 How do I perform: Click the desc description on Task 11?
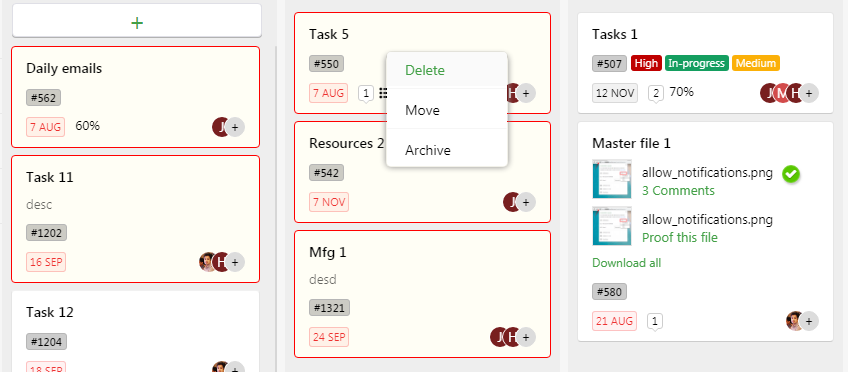tap(39, 205)
